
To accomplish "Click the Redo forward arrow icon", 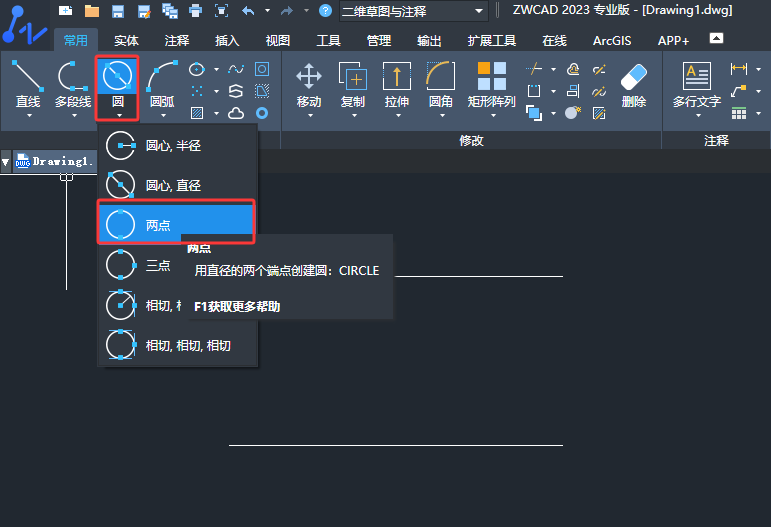I will [287, 11].
